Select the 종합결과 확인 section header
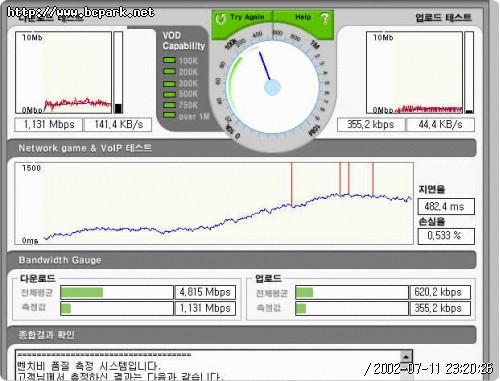Image resolution: width=500 pixels, height=381 pixels. pyautogui.click(x=242, y=335)
